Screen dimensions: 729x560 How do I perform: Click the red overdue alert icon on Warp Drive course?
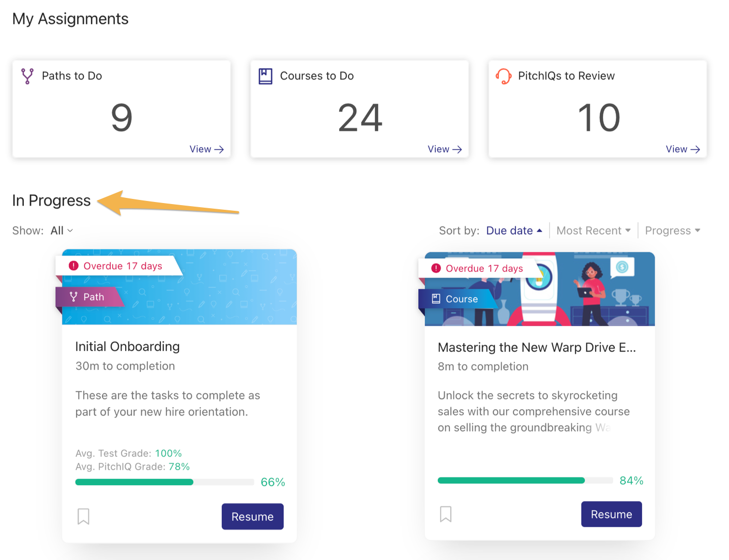pyautogui.click(x=436, y=268)
